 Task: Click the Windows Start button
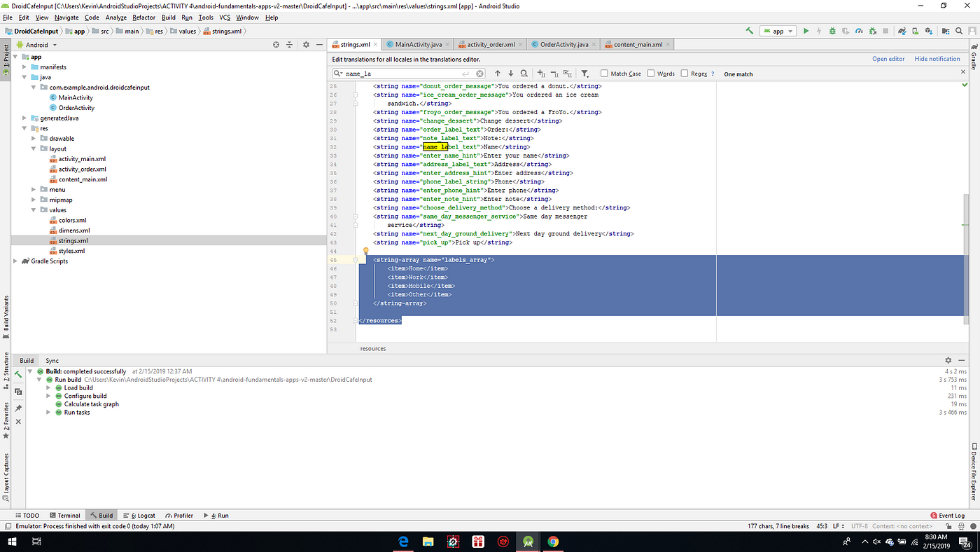point(12,541)
